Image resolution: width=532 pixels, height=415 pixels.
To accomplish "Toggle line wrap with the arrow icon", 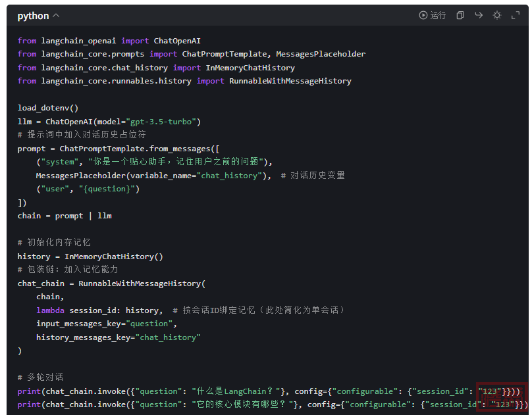I will pos(479,15).
